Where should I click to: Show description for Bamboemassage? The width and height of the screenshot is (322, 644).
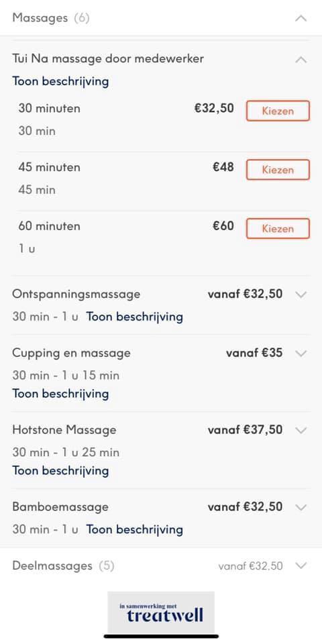(134, 529)
